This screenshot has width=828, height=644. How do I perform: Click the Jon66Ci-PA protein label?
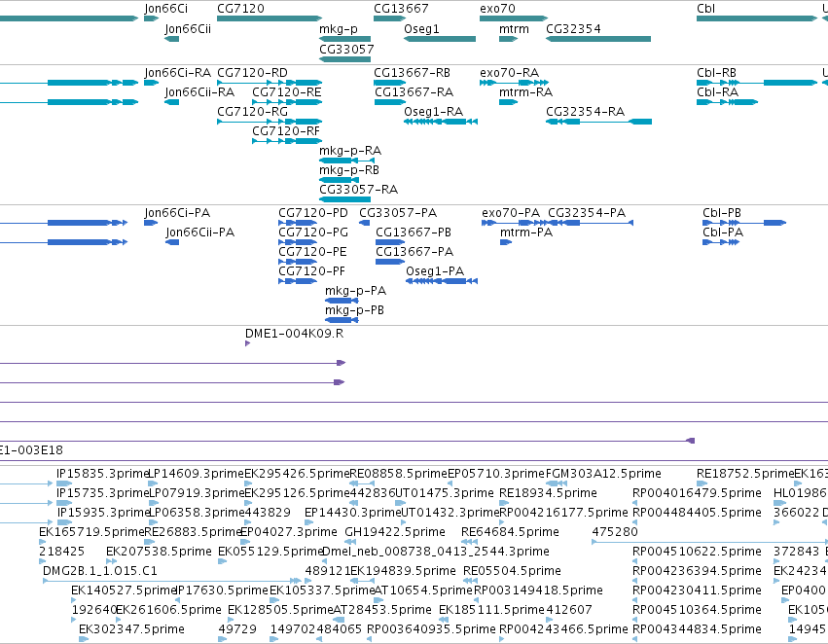click(177, 213)
